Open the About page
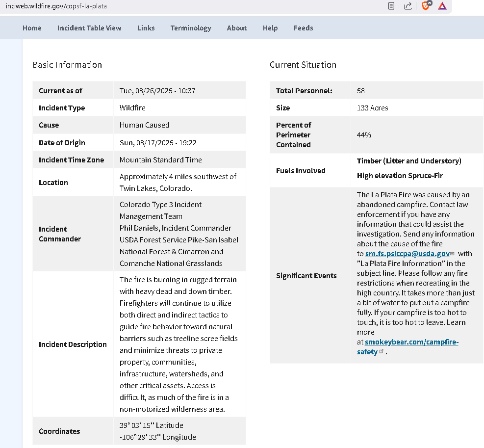The image size is (484, 448). (x=237, y=28)
